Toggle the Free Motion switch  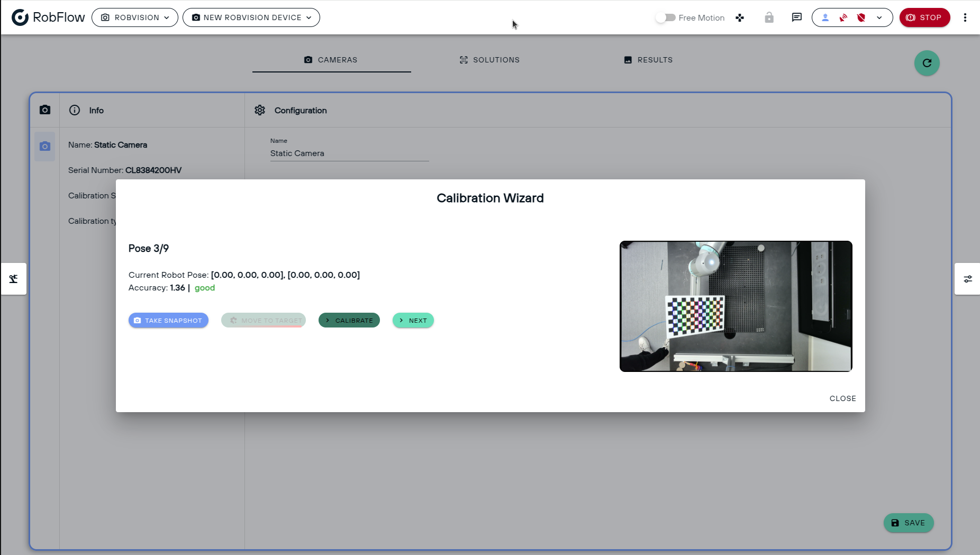click(x=666, y=17)
